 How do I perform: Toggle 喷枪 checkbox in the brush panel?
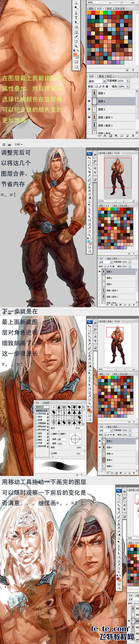click(x=37, y=440)
